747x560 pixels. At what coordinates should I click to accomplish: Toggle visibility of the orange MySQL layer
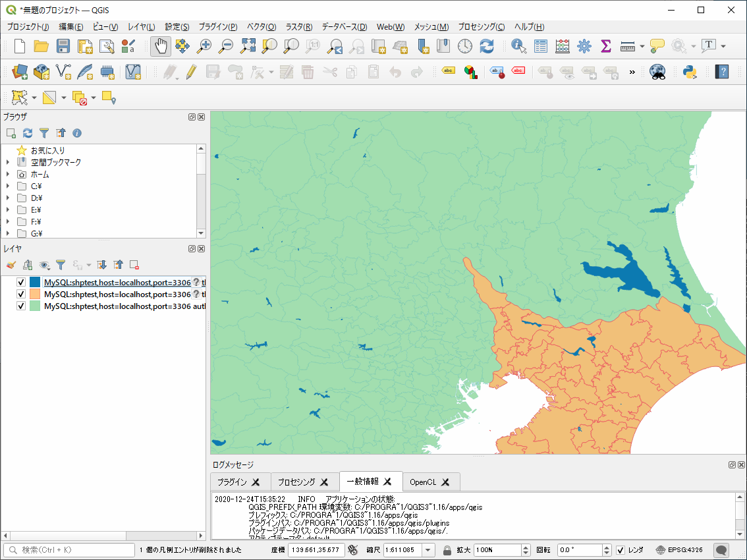(21, 294)
